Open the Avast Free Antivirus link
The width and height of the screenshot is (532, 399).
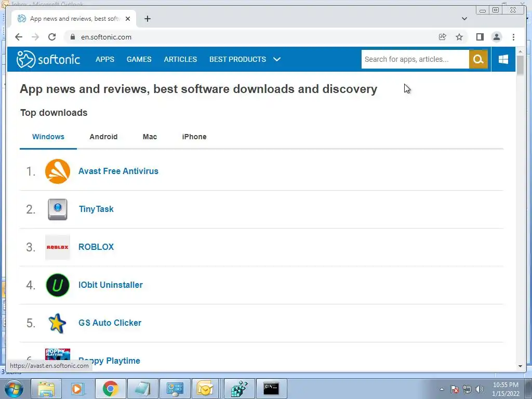(x=118, y=171)
